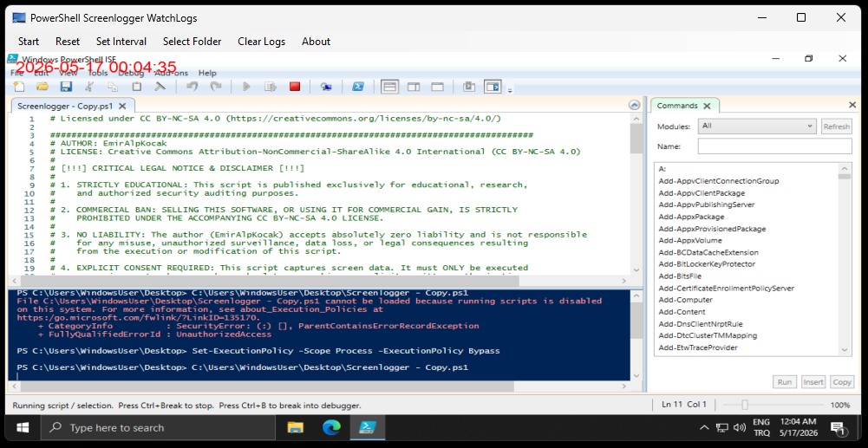Image resolution: width=868 pixels, height=448 pixels.
Task: Click the Undo arrow icon
Action: coord(193,87)
